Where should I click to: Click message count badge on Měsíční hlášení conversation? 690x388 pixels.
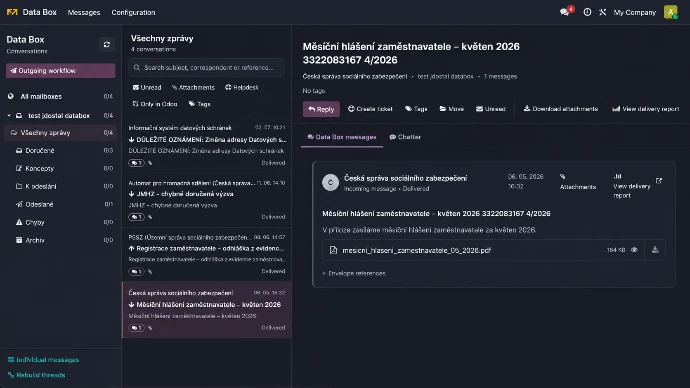136,328
